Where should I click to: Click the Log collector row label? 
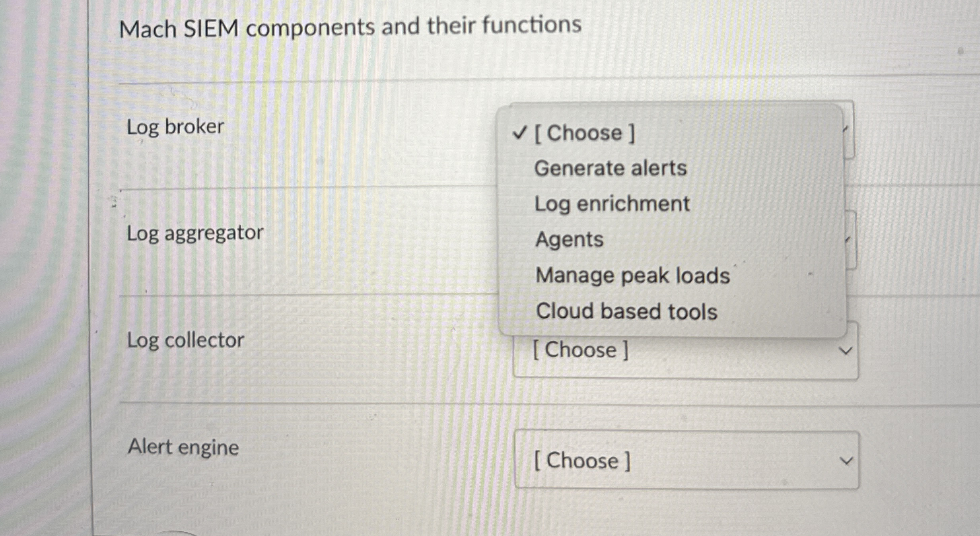[185, 340]
